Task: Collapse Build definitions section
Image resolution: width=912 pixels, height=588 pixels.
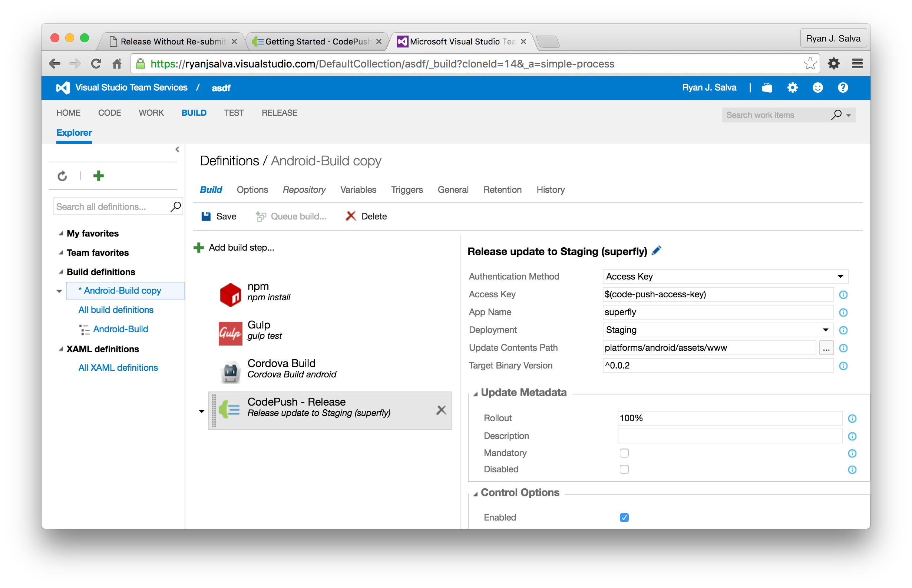Action: pyautogui.click(x=61, y=272)
